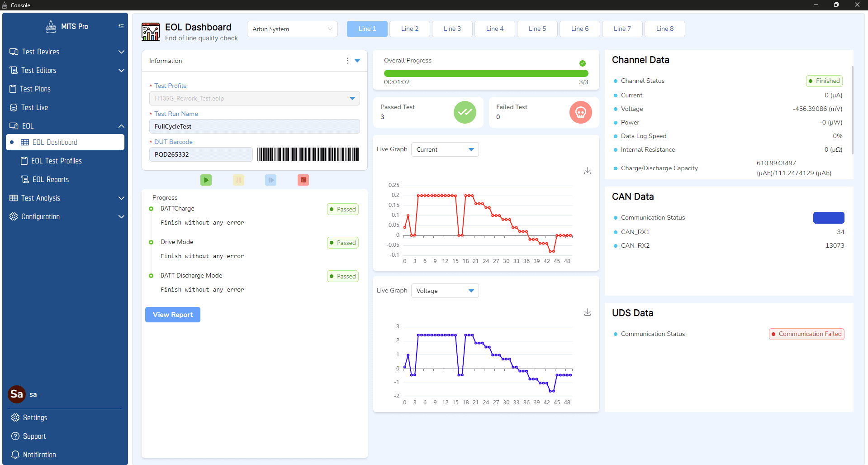Switch to Line 5 tab

point(537,29)
